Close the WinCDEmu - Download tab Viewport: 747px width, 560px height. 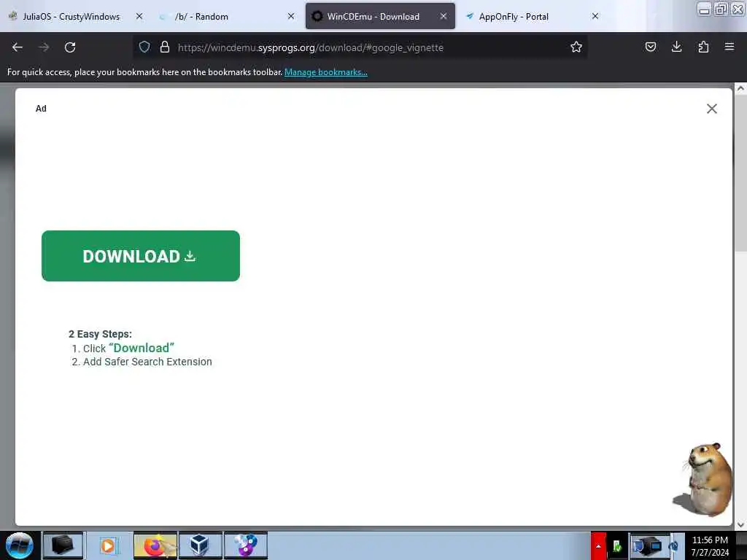pyautogui.click(x=444, y=16)
